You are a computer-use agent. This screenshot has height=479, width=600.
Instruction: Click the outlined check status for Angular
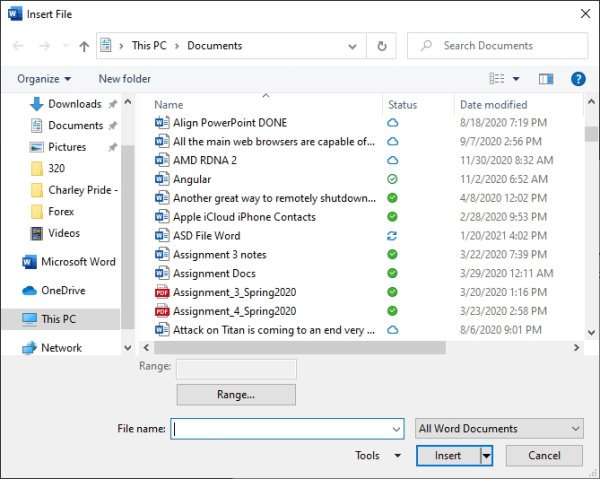tap(392, 179)
